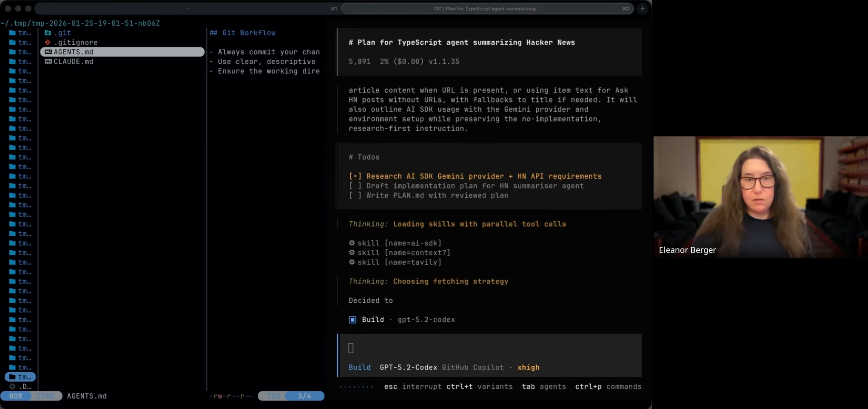Expand the Choosing fetching strategy thinking block

click(x=428, y=281)
